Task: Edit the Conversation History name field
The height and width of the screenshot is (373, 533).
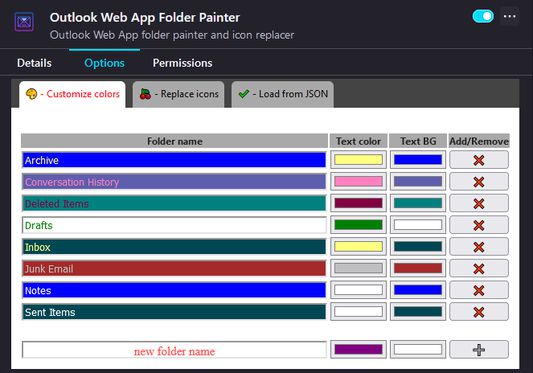Action: coord(174,182)
